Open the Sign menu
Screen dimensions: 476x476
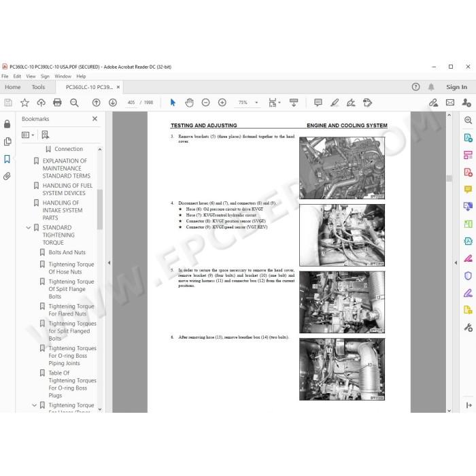point(45,76)
